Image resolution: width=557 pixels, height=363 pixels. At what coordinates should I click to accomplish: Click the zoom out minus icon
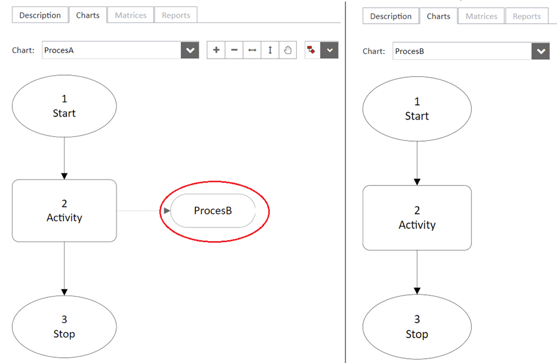[x=234, y=50]
